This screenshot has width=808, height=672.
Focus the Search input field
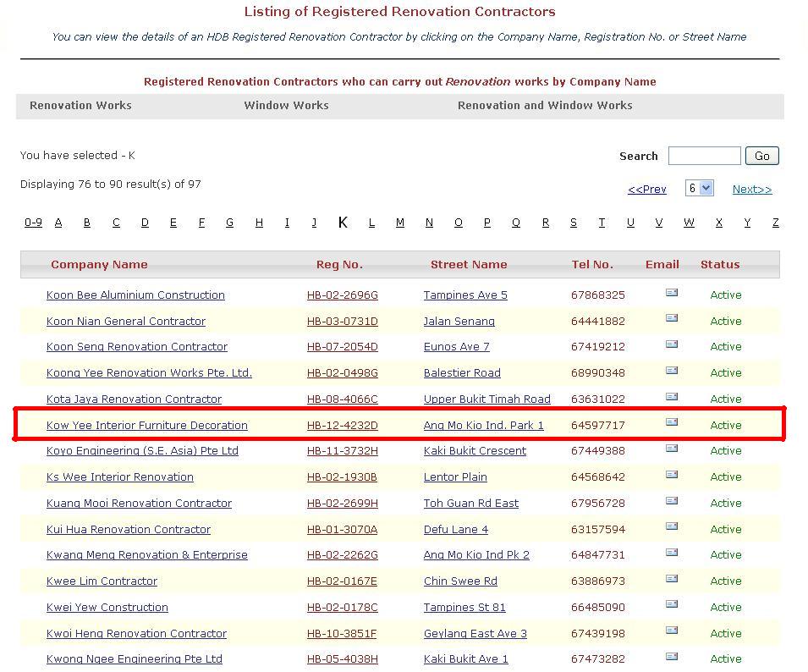(x=704, y=156)
